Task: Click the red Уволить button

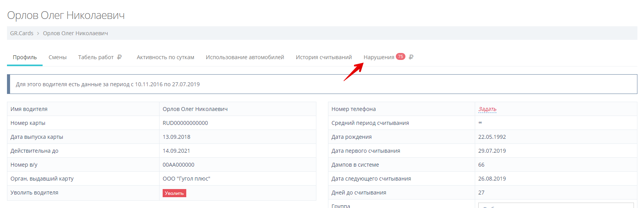Action: (x=174, y=193)
